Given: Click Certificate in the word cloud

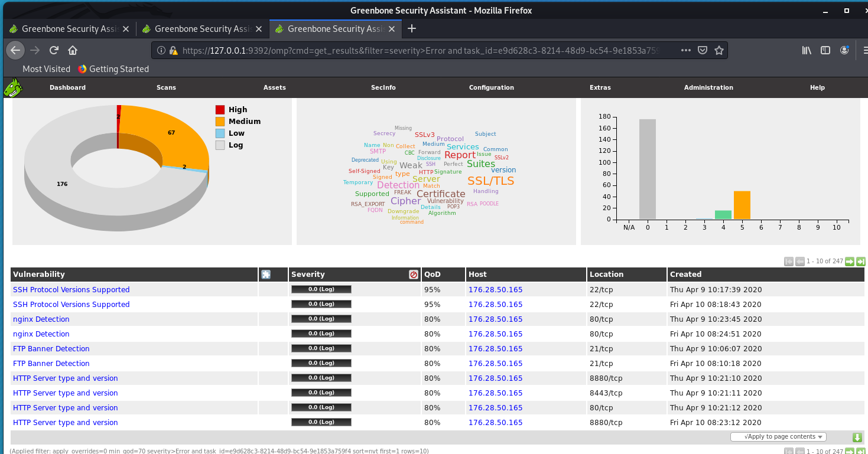Looking at the screenshot, I should [441, 194].
